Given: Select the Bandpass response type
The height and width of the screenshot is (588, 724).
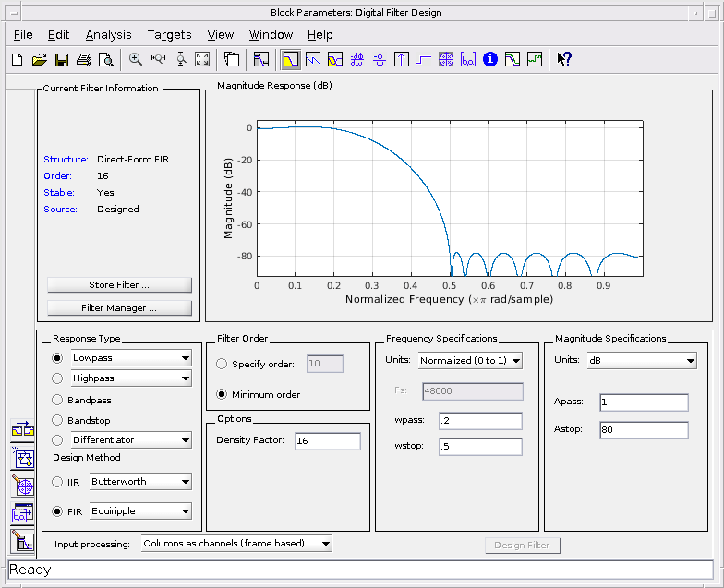Looking at the screenshot, I should (x=58, y=401).
